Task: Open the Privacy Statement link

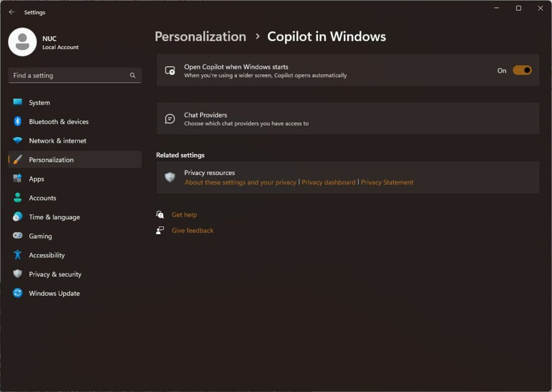Action: pyautogui.click(x=387, y=183)
